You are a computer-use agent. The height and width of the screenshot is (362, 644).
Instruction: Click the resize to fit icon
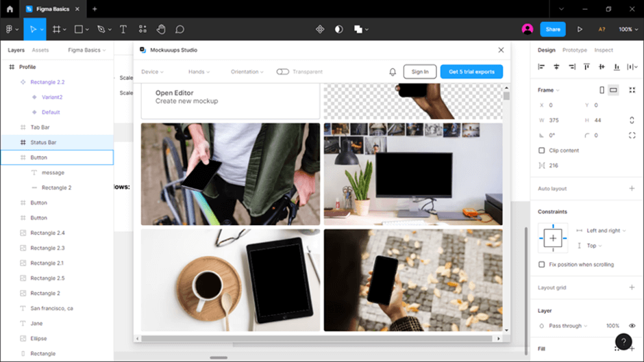632,90
